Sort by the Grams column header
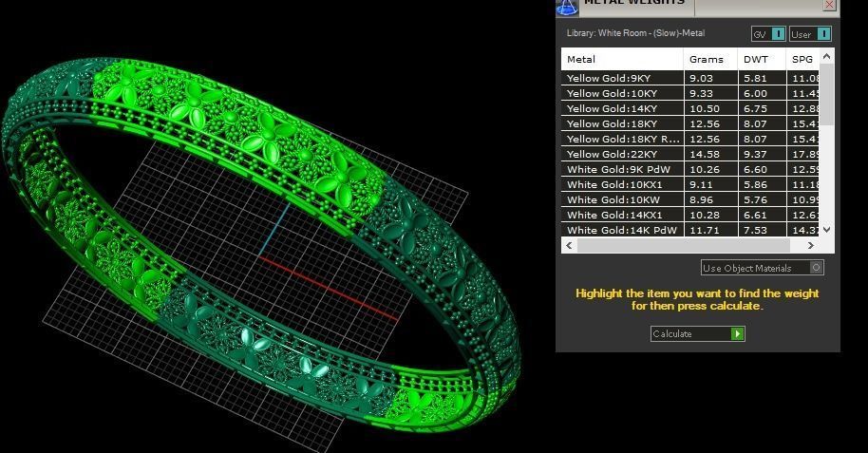Viewport: 868px width, 453px height. point(710,59)
